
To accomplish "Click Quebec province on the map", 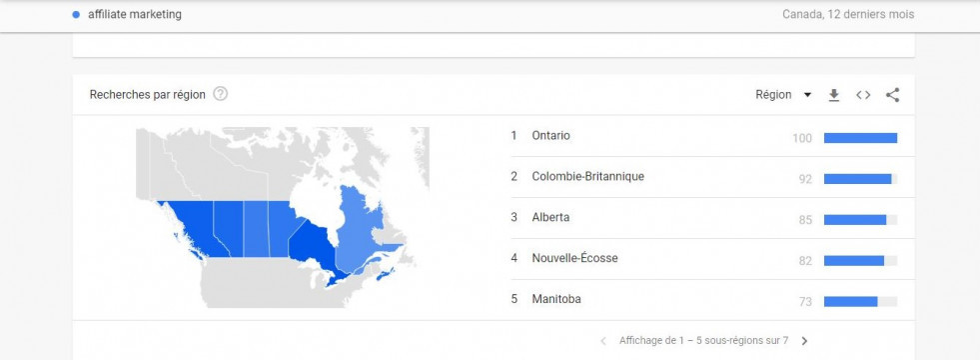I will click(x=363, y=229).
